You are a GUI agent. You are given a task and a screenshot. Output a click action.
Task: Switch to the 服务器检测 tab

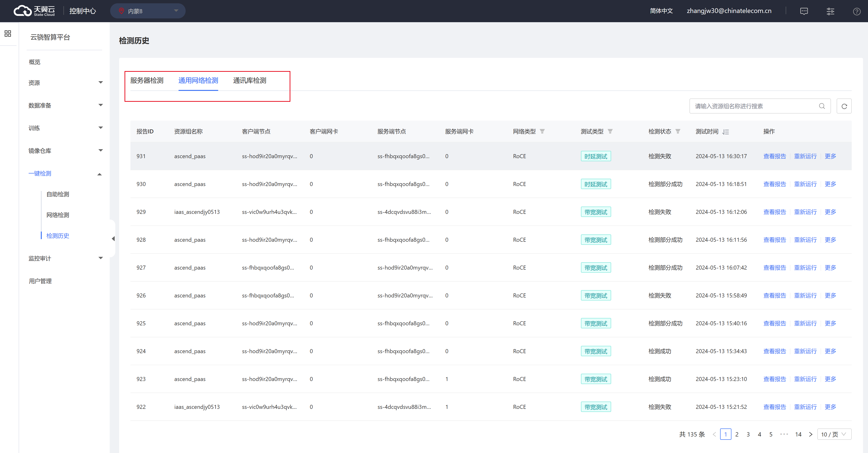[x=146, y=80]
